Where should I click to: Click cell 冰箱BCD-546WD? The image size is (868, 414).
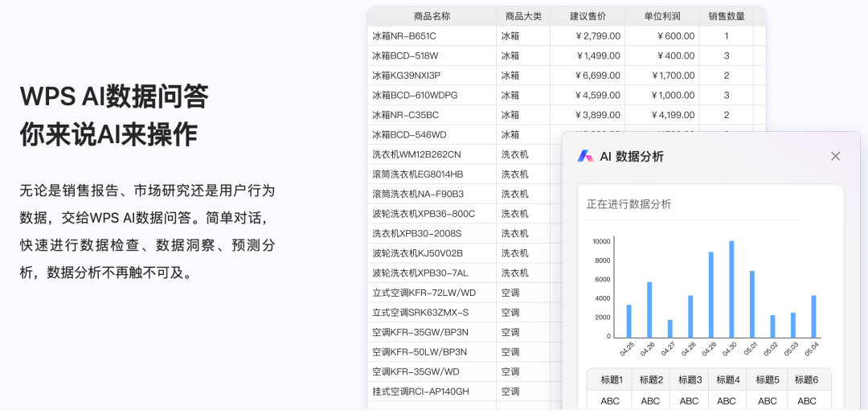[x=432, y=134]
